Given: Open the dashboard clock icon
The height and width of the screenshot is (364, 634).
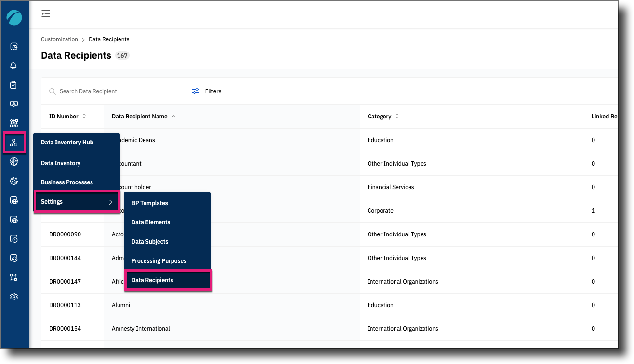Looking at the screenshot, I should pyautogui.click(x=14, y=46).
